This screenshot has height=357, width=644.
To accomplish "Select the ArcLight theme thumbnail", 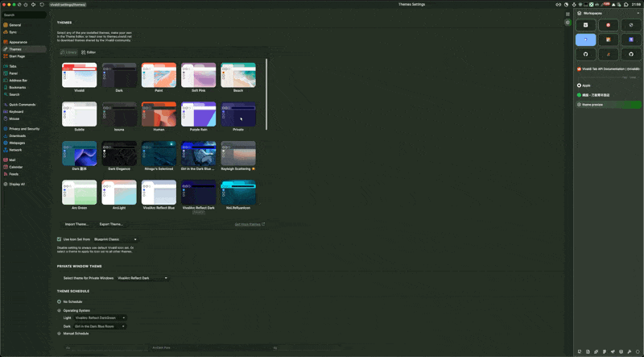I will (119, 193).
